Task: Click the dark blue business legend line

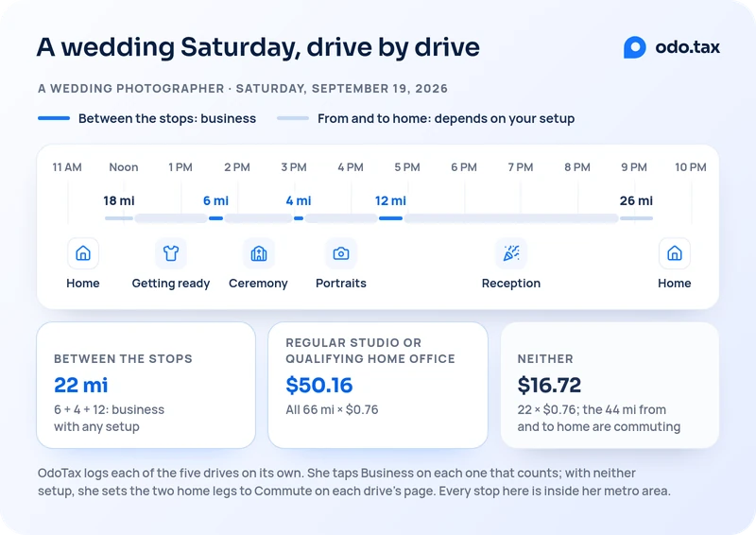Action: pos(54,118)
